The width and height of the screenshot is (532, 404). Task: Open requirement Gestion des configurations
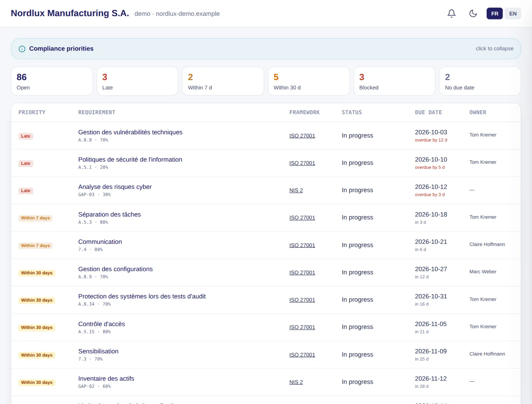click(x=115, y=269)
